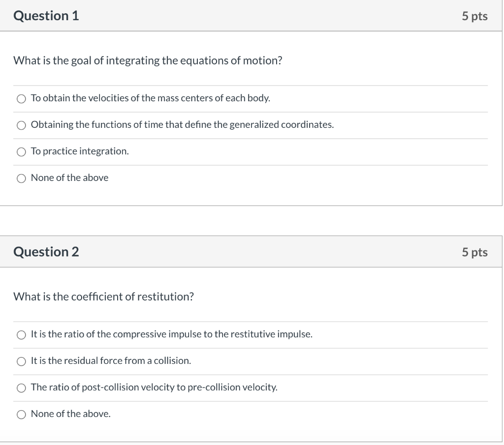Screen dimensions: 504x445
Task: Click the Question 2 header
Action: (47, 251)
